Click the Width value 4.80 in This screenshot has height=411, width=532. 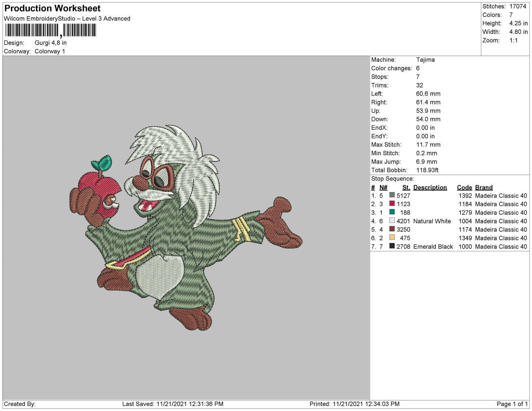pos(518,32)
